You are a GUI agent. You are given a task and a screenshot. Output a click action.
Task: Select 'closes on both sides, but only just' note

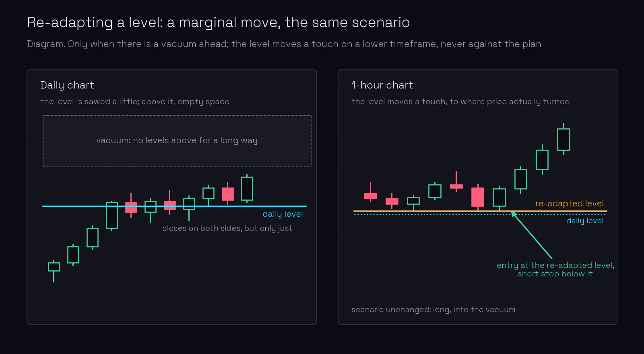227,228
